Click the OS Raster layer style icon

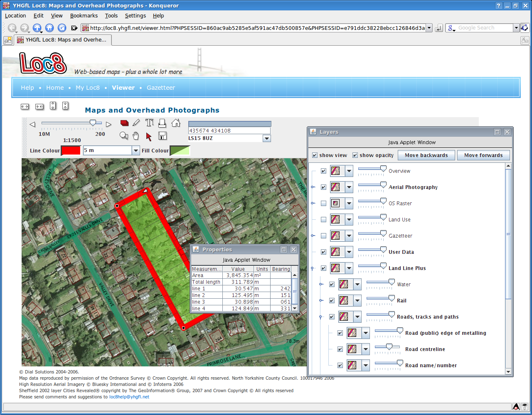pyautogui.click(x=335, y=203)
